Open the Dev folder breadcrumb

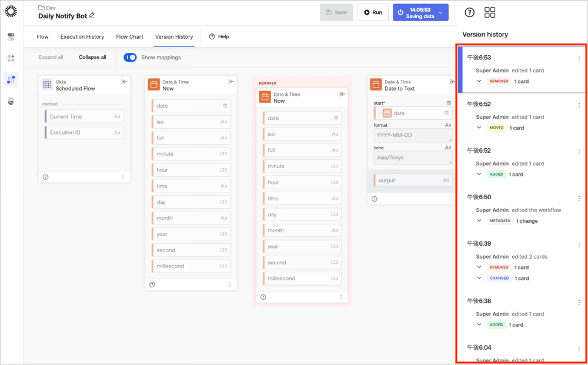(x=47, y=8)
